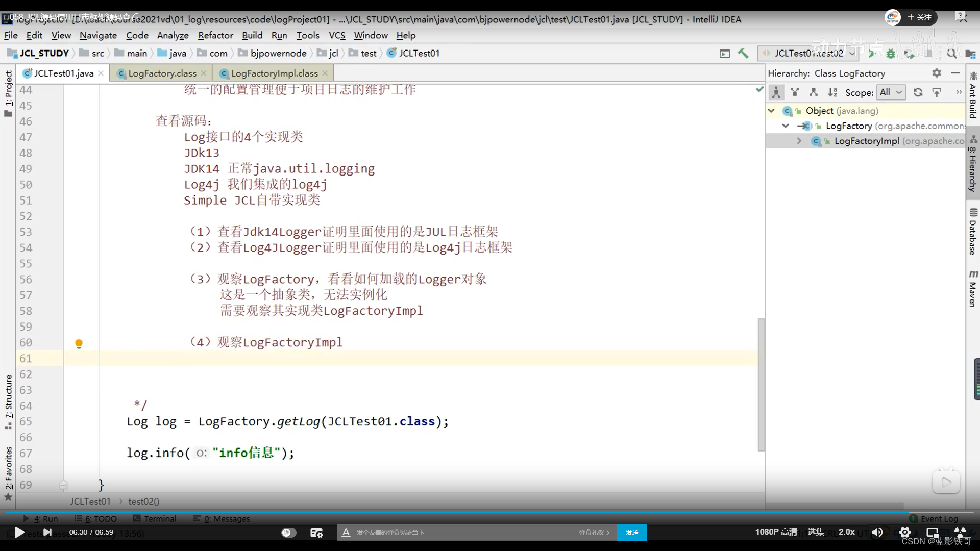Viewport: 980px width, 551px height.
Task: Switch to subtypes hierarchy view
Action: (814, 92)
